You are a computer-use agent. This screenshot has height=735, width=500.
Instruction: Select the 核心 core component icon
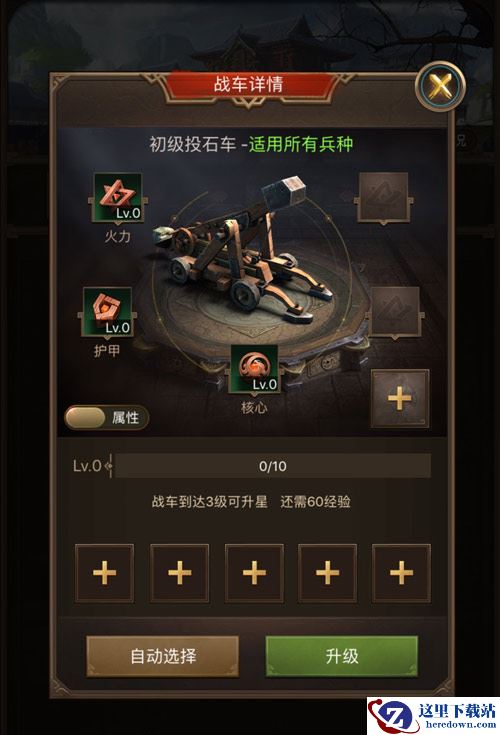[254, 369]
